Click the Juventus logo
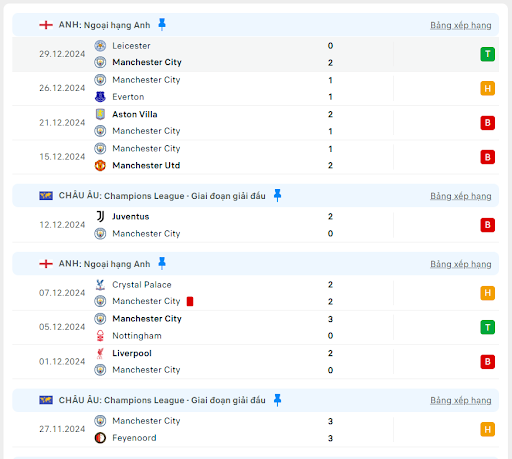Screen dimensions: 512x459 [x=100, y=216]
